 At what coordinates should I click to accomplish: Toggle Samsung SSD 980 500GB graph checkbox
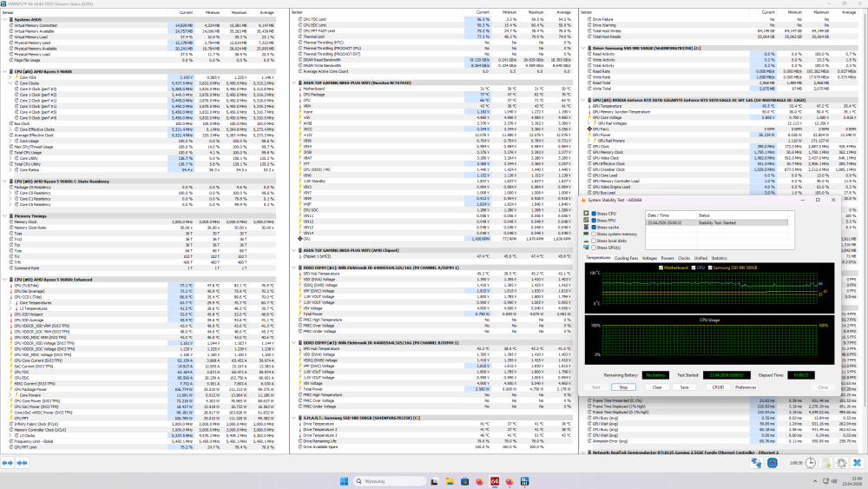point(709,268)
